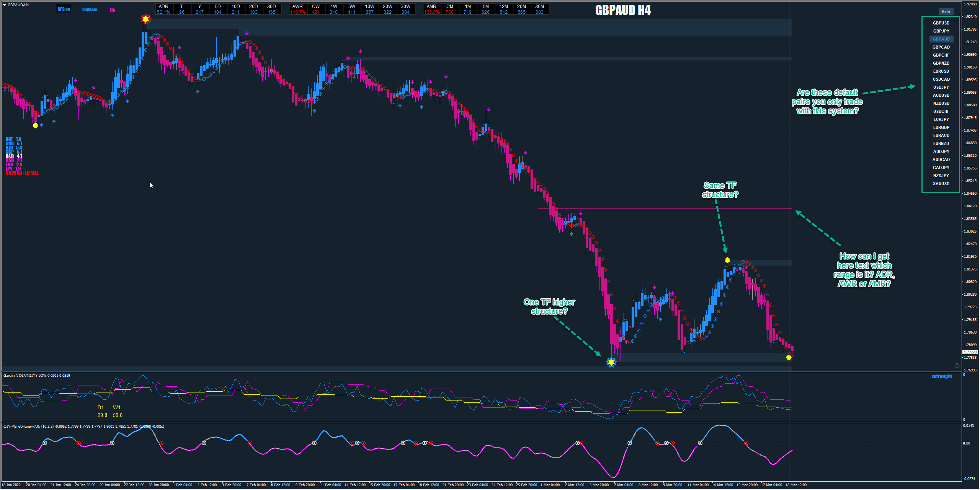Click the blue-yellow star at the chart low
This screenshot has width=980, height=490.
pos(611,362)
